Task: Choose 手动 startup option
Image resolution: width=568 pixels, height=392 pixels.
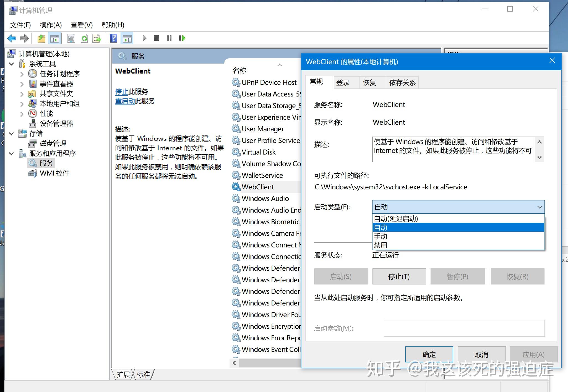Action: [458, 236]
